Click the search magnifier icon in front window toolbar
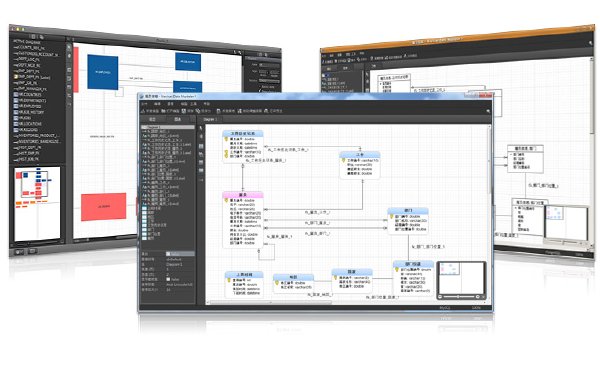Image resolution: width=600 pixels, height=366 pixels. [488, 111]
